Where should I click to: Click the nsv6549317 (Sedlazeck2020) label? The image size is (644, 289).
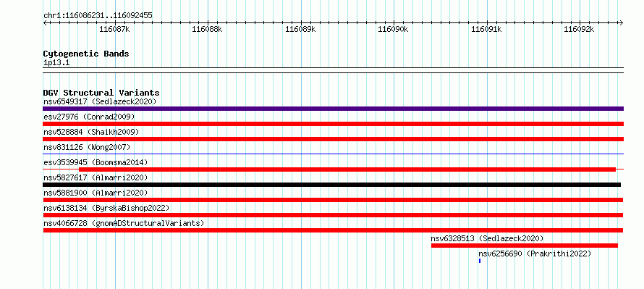tap(100, 101)
